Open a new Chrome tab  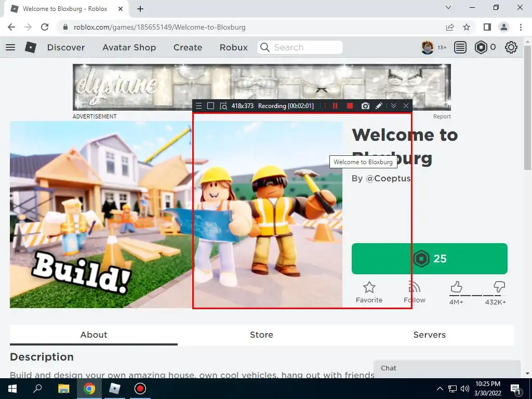(140, 9)
